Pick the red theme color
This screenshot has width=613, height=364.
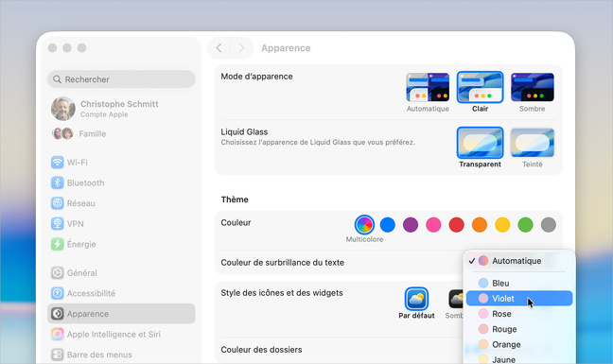pyautogui.click(x=456, y=225)
